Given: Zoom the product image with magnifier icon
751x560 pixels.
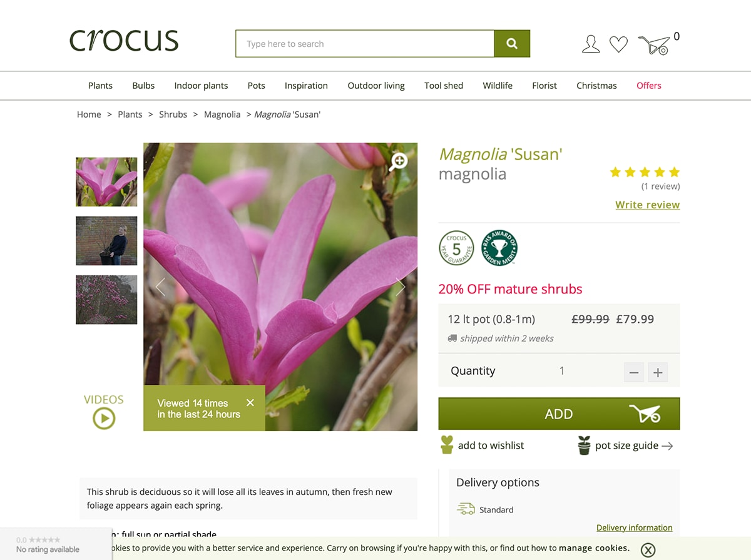Looking at the screenshot, I should 398,161.
